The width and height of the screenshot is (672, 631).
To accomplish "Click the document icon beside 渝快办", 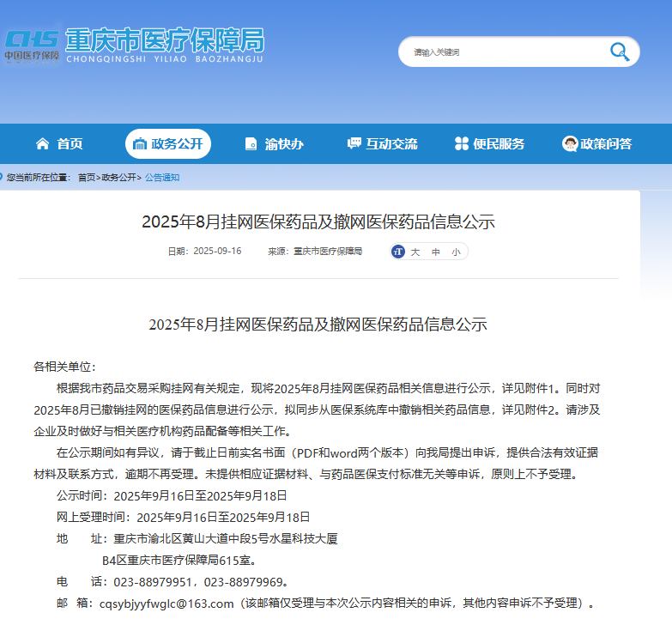I will point(251,144).
